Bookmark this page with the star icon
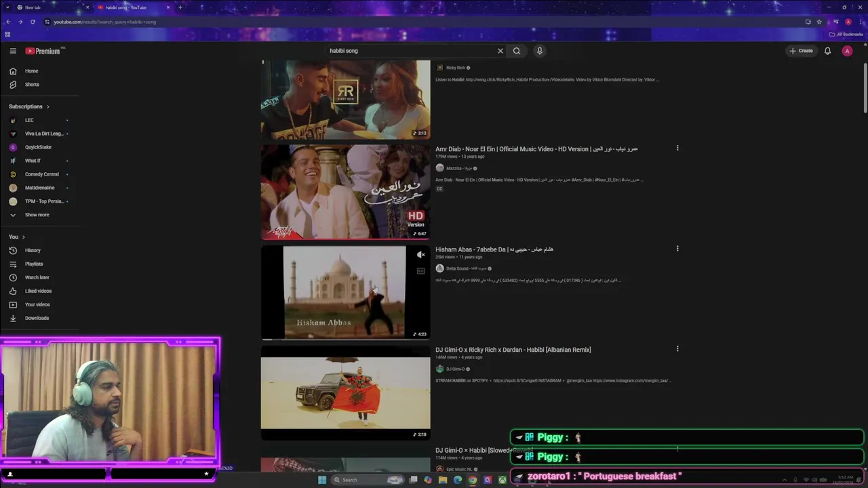 [x=819, y=22]
